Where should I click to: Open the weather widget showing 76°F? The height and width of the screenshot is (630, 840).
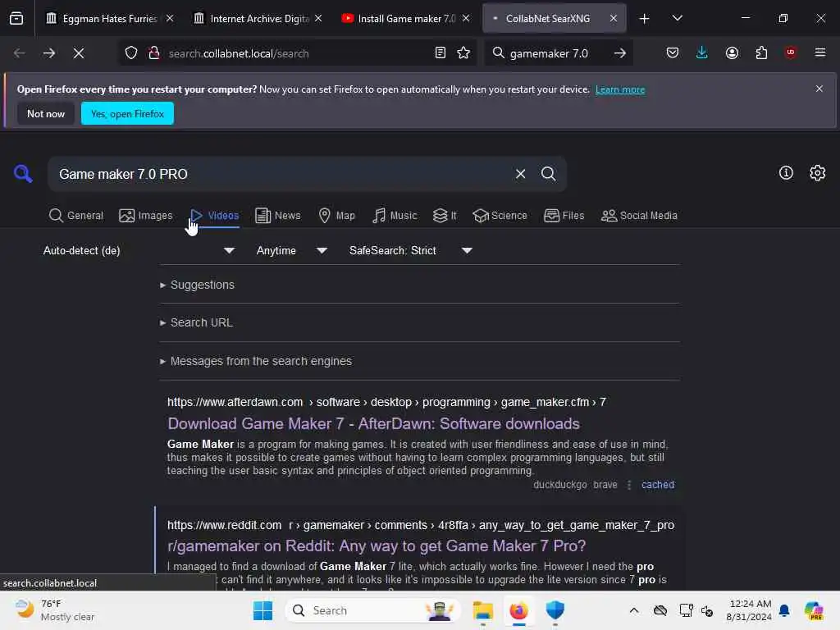coord(55,610)
